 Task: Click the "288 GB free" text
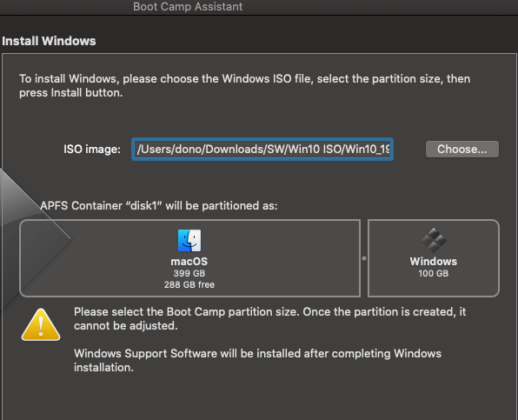[189, 284]
